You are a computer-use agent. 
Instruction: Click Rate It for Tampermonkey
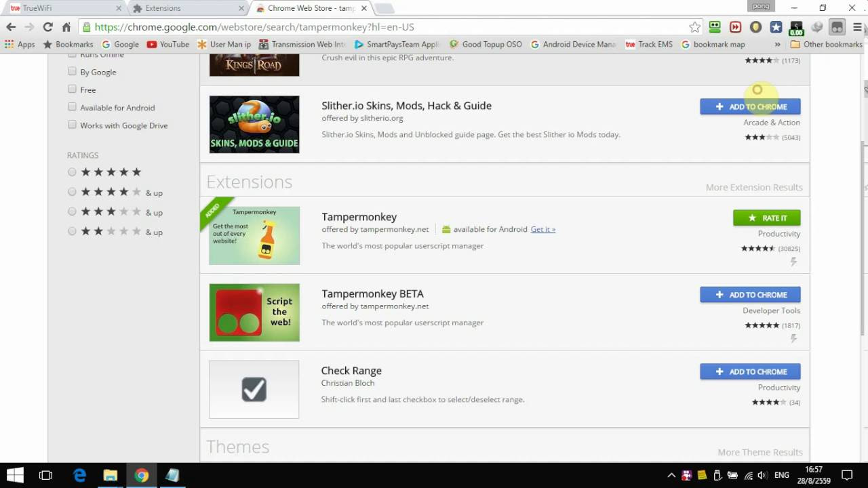tap(766, 218)
